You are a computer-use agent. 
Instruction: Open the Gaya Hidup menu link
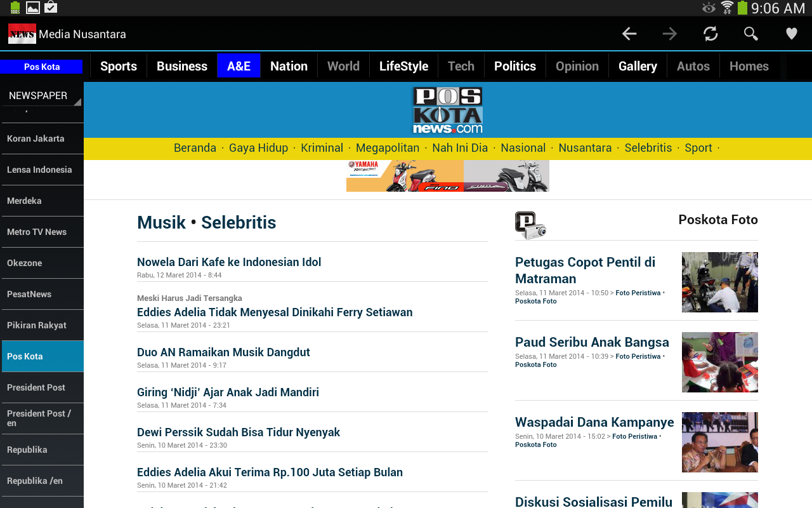(258, 148)
